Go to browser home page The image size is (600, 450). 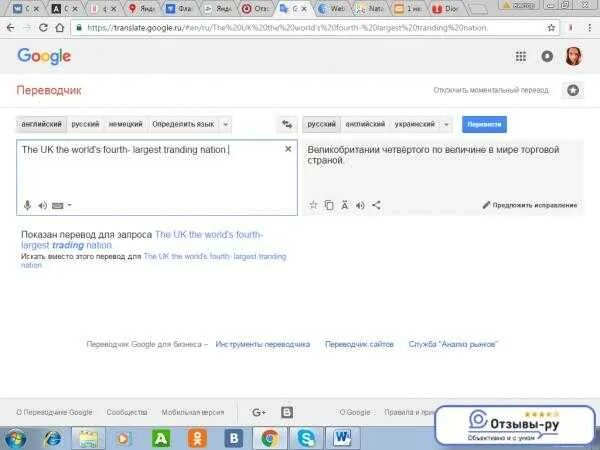pyautogui.click(x=60, y=28)
